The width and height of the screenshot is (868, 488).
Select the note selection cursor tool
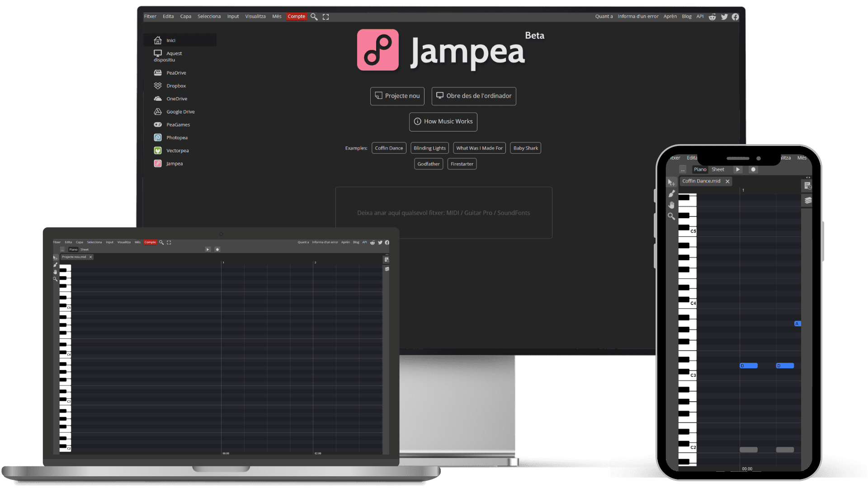pyautogui.click(x=671, y=183)
